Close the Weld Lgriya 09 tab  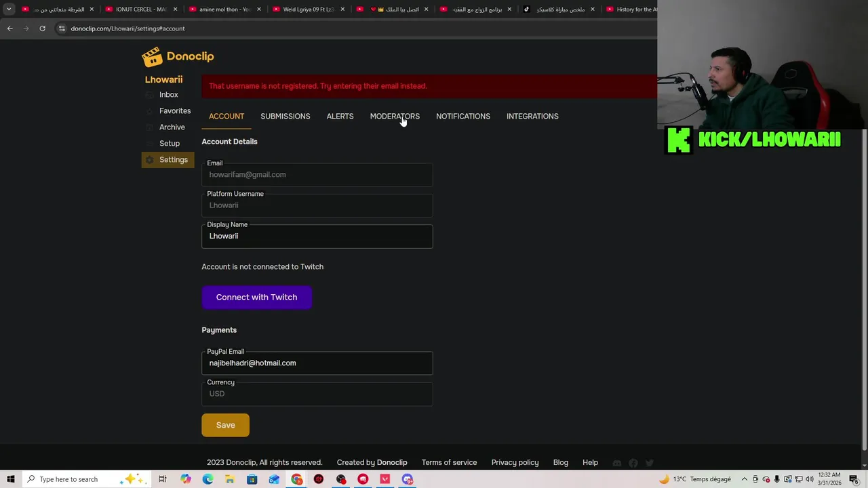point(342,9)
